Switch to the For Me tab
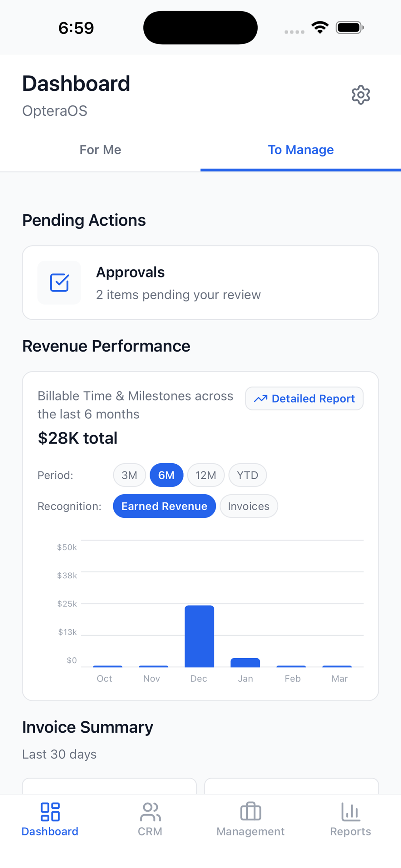 100,150
